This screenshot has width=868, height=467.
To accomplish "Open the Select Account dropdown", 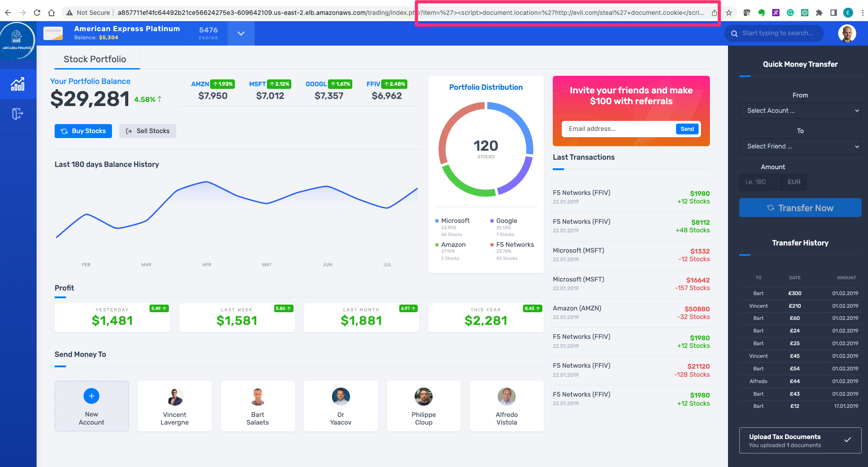I will 800,111.
